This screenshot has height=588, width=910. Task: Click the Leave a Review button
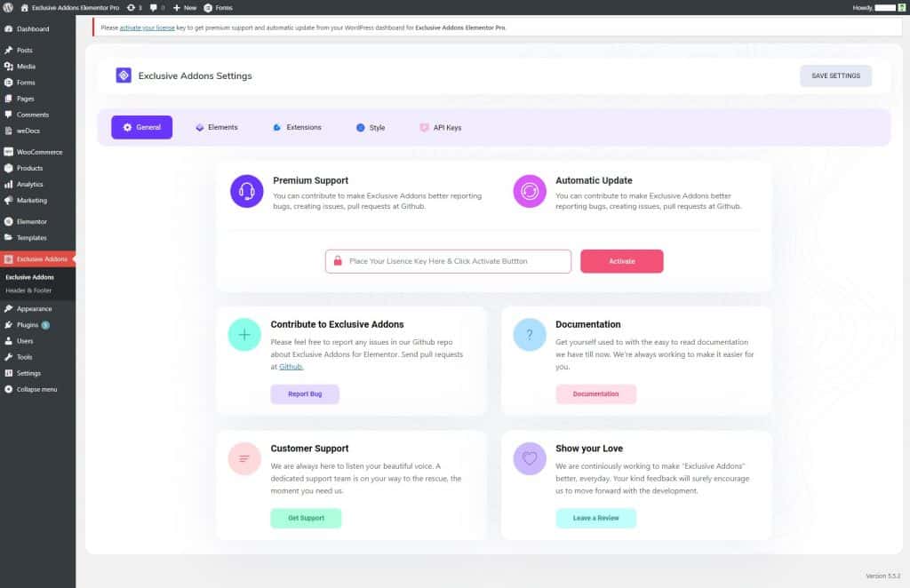point(595,519)
